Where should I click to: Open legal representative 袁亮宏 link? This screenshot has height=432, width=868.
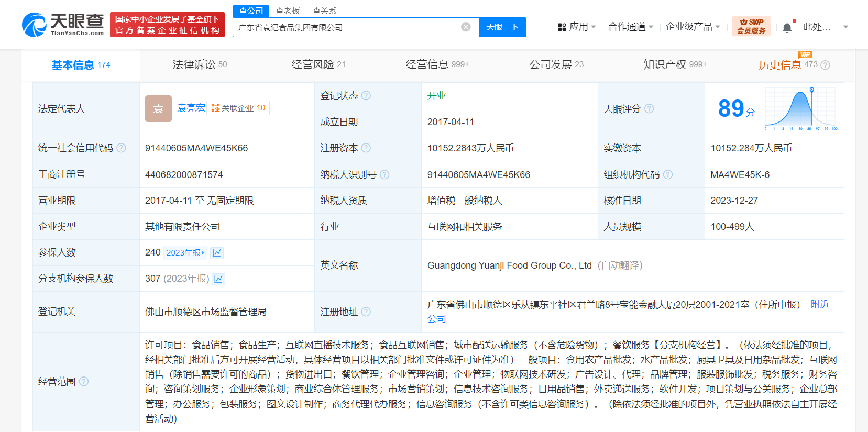coord(191,108)
